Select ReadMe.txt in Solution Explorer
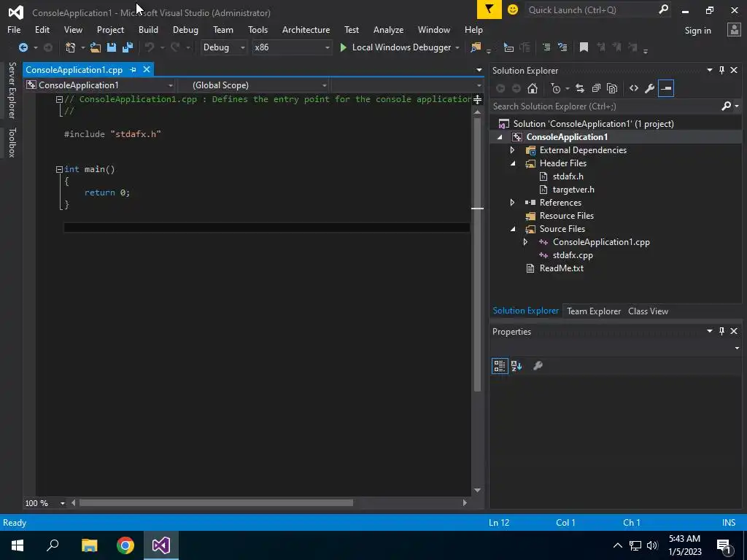 pyautogui.click(x=561, y=268)
